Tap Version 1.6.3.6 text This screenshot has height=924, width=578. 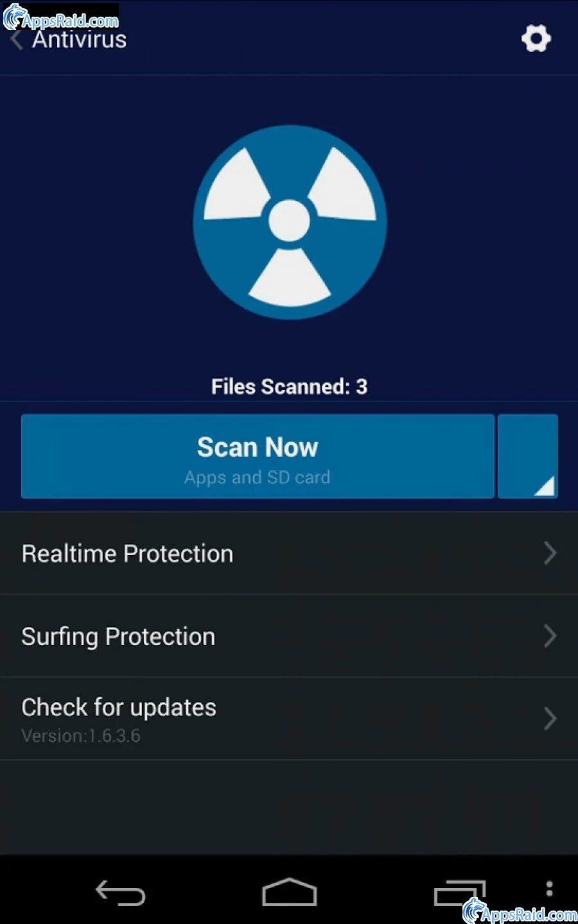click(x=81, y=736)
